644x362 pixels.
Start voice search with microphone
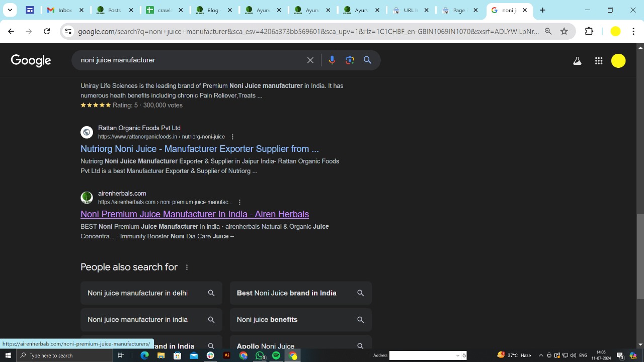(x=332, y=60)
